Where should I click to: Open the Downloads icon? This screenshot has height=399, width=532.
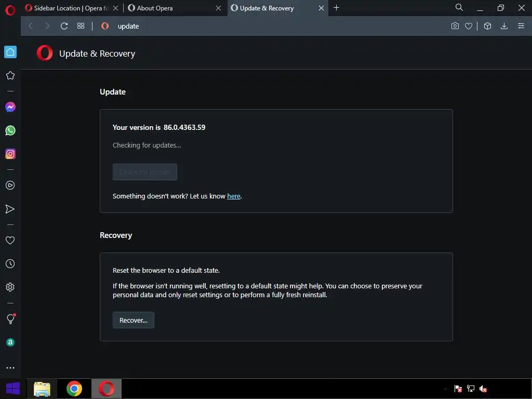(504, 26)
